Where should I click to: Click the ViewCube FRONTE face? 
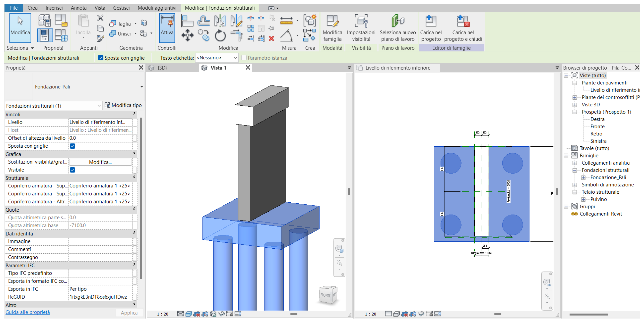325,295
